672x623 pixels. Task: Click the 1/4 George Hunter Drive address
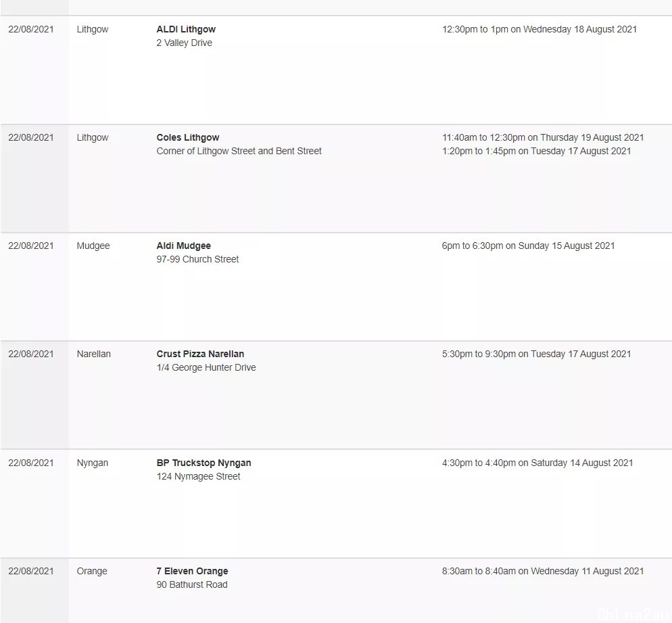tap(206, 367)
